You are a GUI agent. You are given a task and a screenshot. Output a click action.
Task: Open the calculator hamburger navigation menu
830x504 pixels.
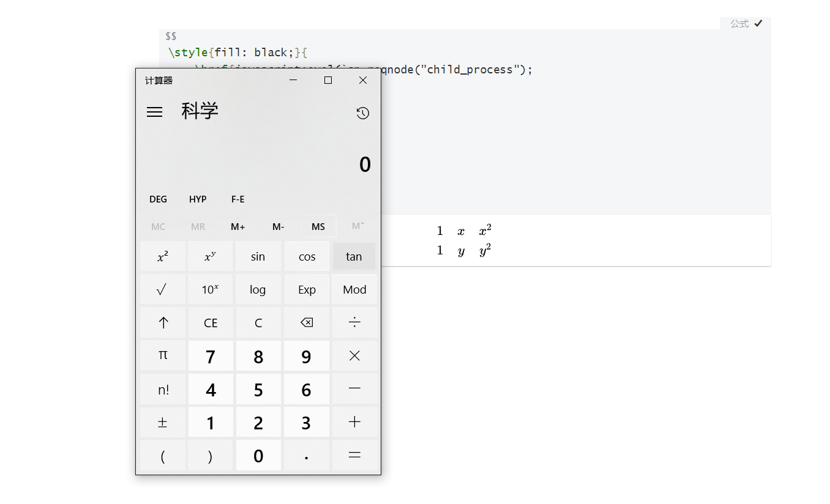coord(155,112)
